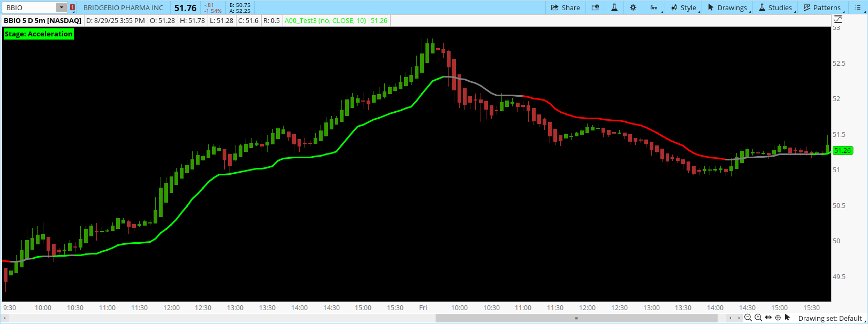
Task: Click the study value 51.26 in the header row
Action: tap(379, 20)
